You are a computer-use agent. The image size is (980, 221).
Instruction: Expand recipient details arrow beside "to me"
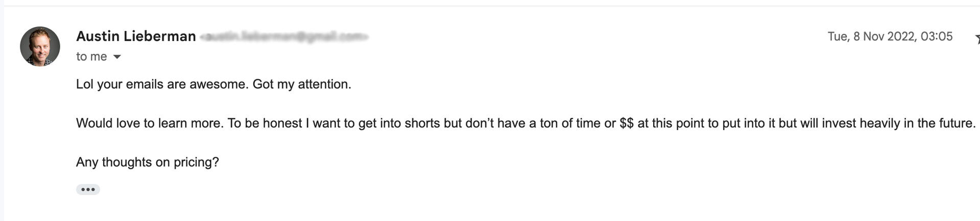click(117, 57)
